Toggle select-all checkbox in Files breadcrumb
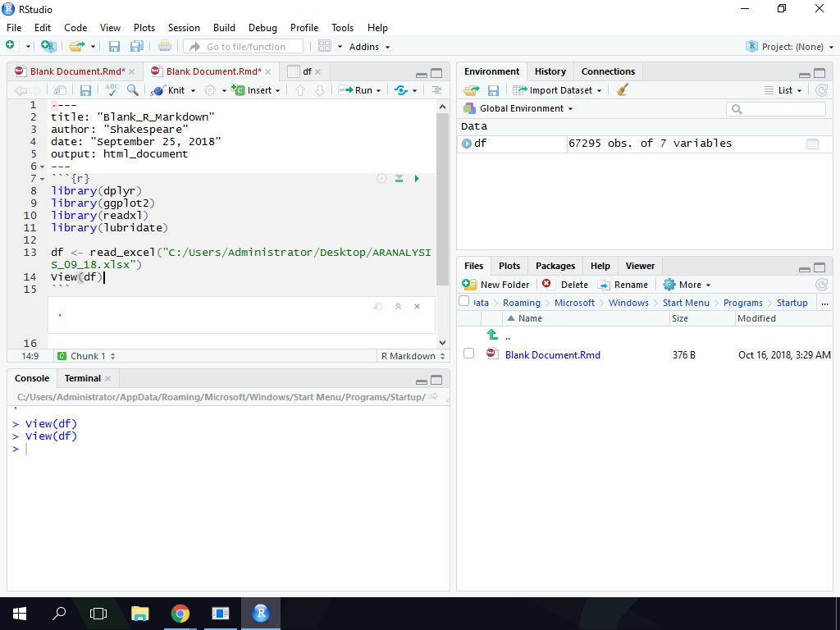This screenshot has width=840, height=630. [464, 301]
